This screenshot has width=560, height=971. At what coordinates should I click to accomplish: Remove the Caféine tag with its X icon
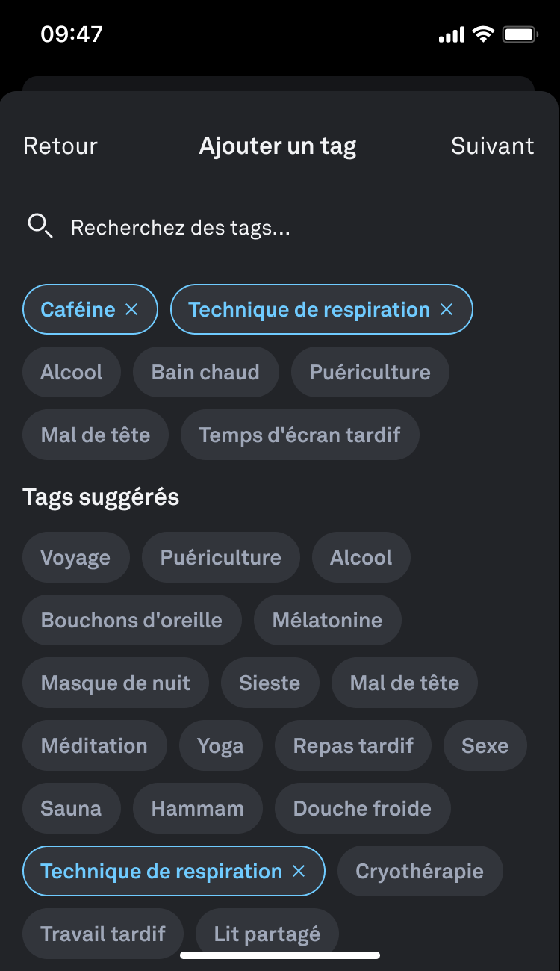(131, 309)
